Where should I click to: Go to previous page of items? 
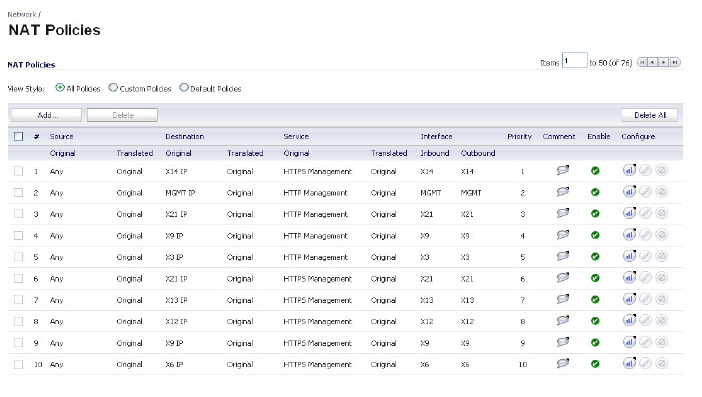(652, 62)
